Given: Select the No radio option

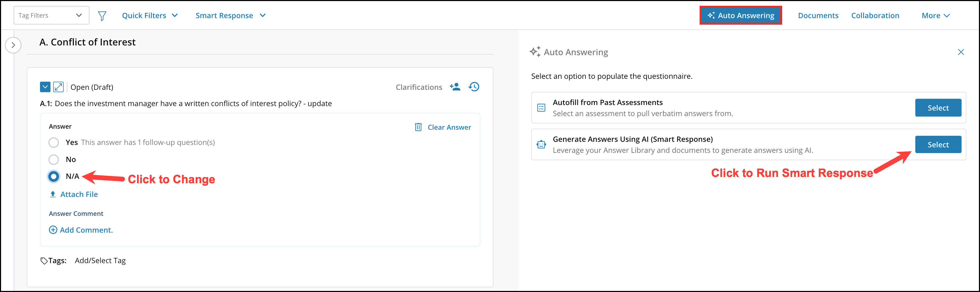Looking at the screenshot, I should click(54, 159).
